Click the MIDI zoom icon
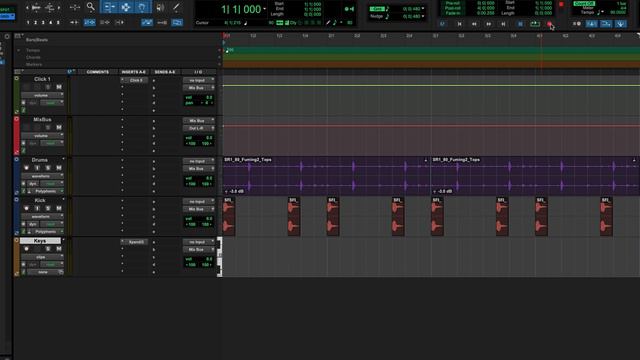This screenshot has height=360, width=640. pos(50,7)
